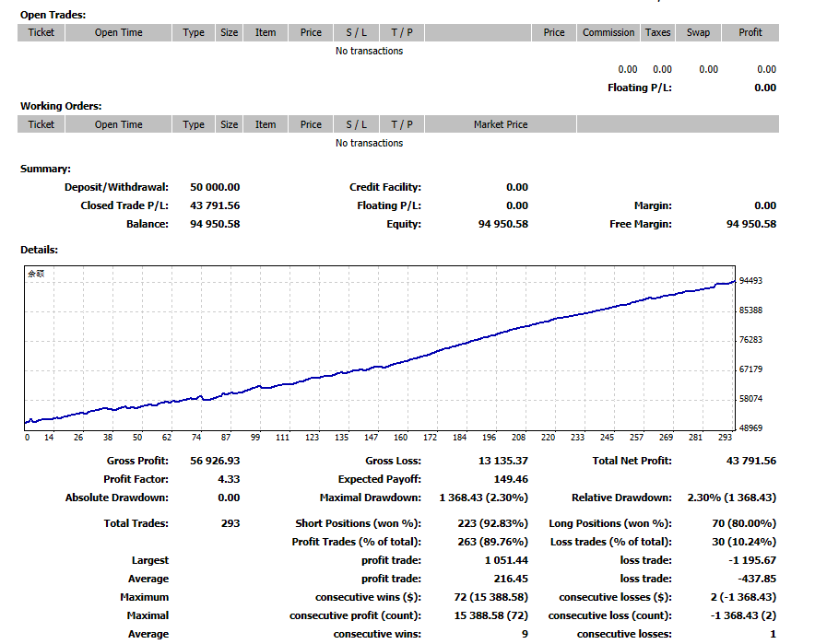Click the Deposit/Withdrawal amount 50 000.00
This screenshot has height=644, width=815.
pos(215,187)
